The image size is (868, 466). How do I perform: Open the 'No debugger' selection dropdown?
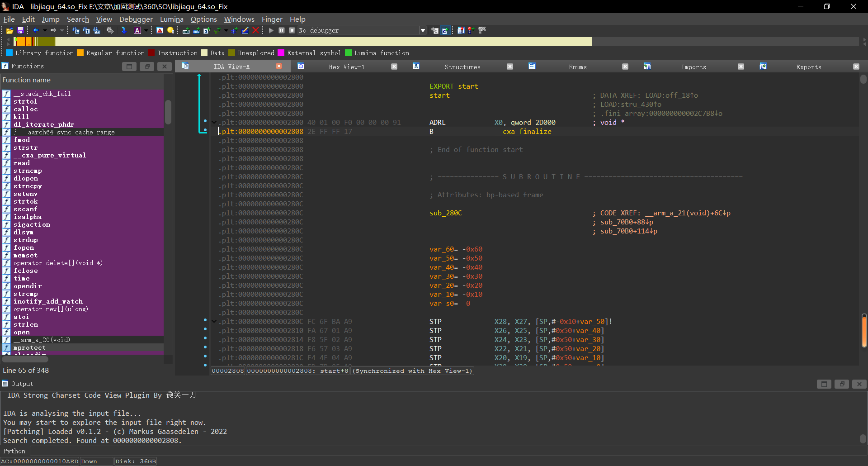[423, 30]
